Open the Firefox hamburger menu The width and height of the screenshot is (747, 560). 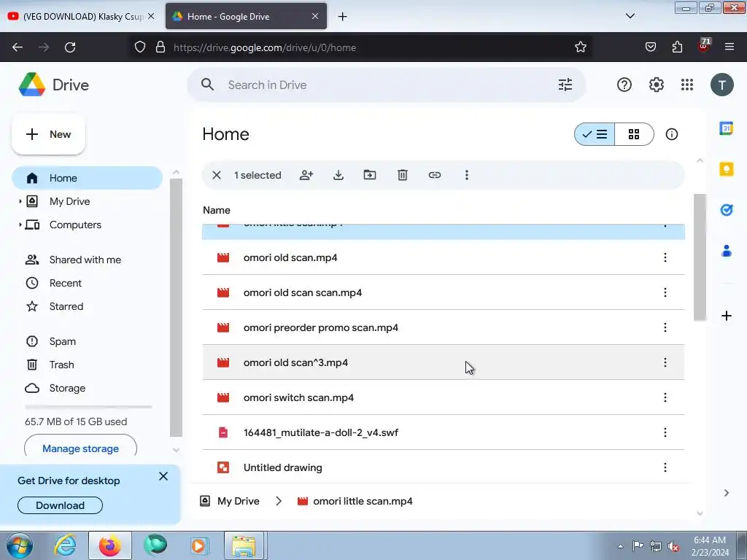pos(729,47)
